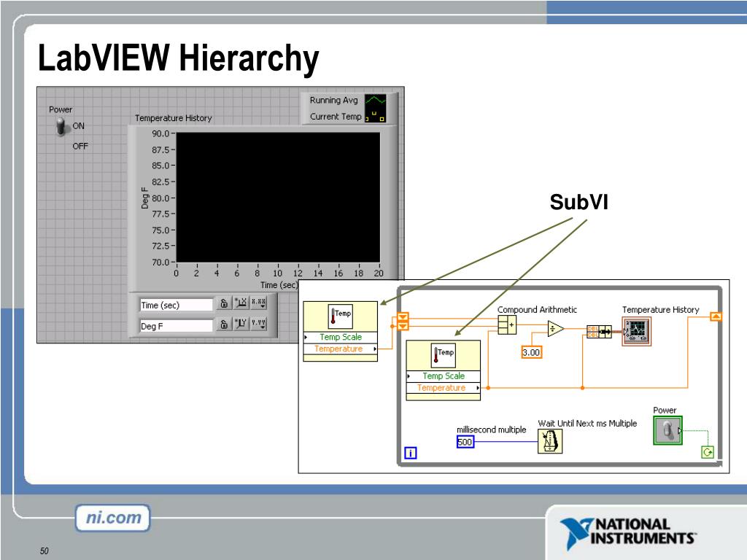This screenshot has width=747, height=560.
Task: Click the Temperature History chart label on panel
Action: pos(174,118)
